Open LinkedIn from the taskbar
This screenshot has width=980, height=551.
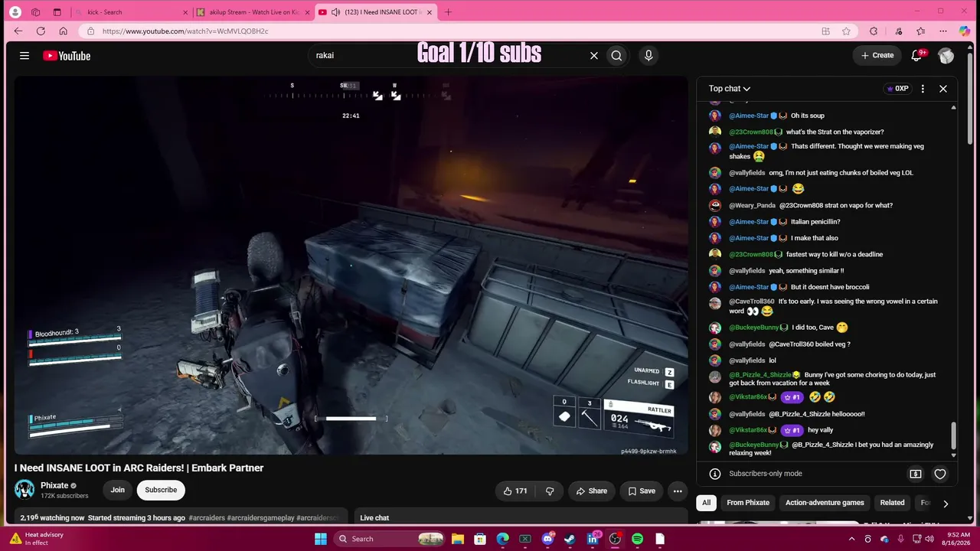[593, 539]
